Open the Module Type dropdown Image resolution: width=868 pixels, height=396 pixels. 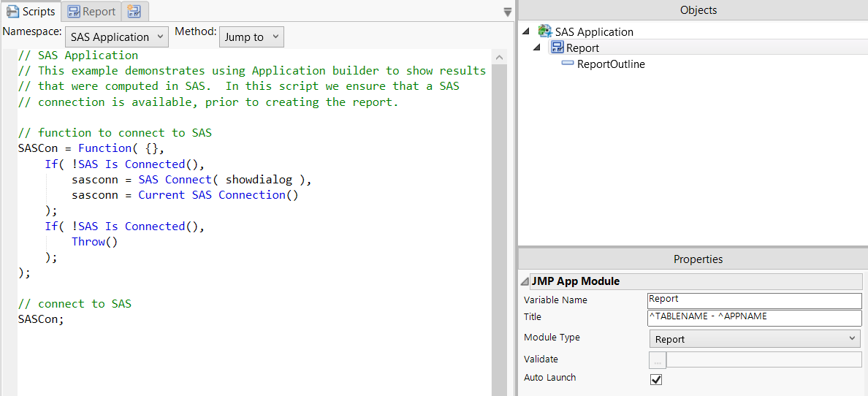[x=755, y=339]
